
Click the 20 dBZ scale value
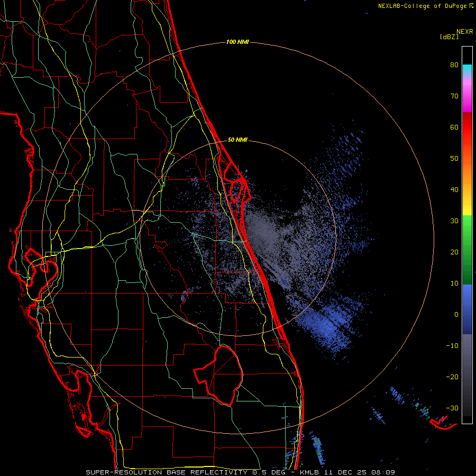(x=454, y=252)
